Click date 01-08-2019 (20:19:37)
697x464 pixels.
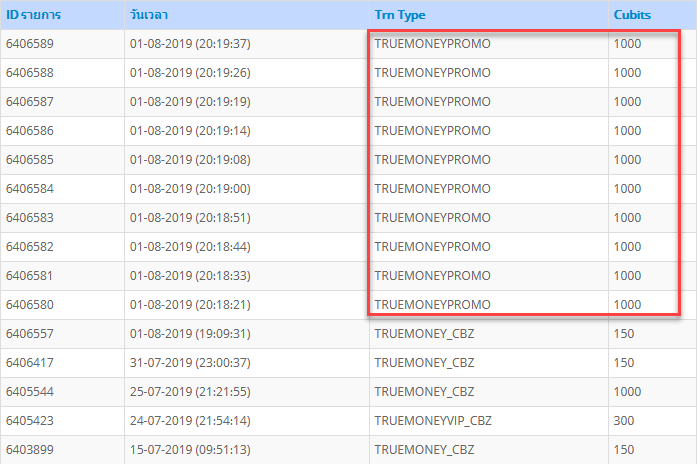pyautogui.click(x=190, y=44)
